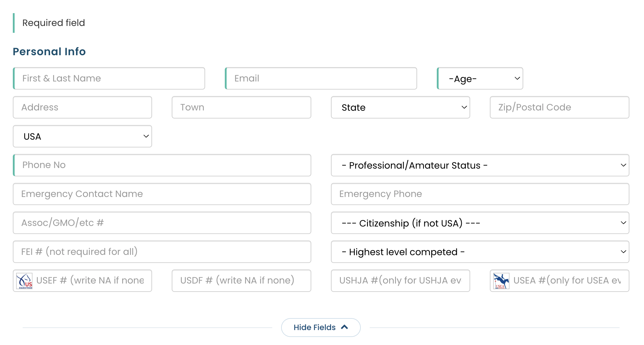This screenshot has height=345, width=644.
Task: Select the Address input field
Action: (82, 107)
